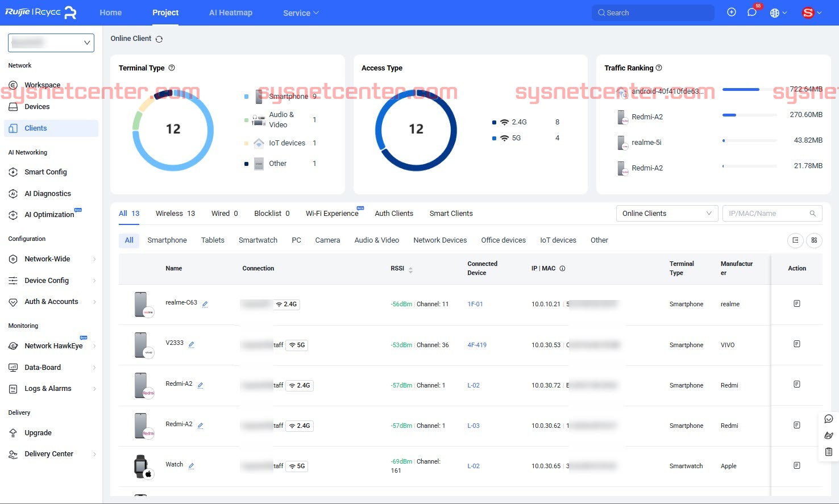Open connected device 1F-01
This screenshot has width=839, height=504.
[x=475, y=304]
